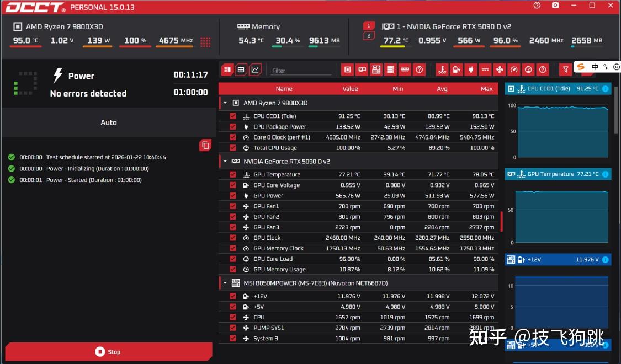
Task: Sort by the Min column header
Action: (x=397, y=89)
